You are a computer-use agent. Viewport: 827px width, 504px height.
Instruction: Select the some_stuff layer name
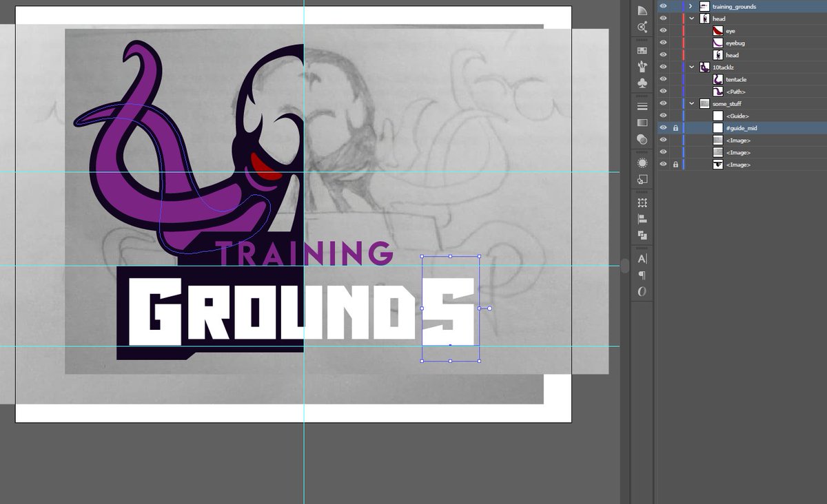727,104
